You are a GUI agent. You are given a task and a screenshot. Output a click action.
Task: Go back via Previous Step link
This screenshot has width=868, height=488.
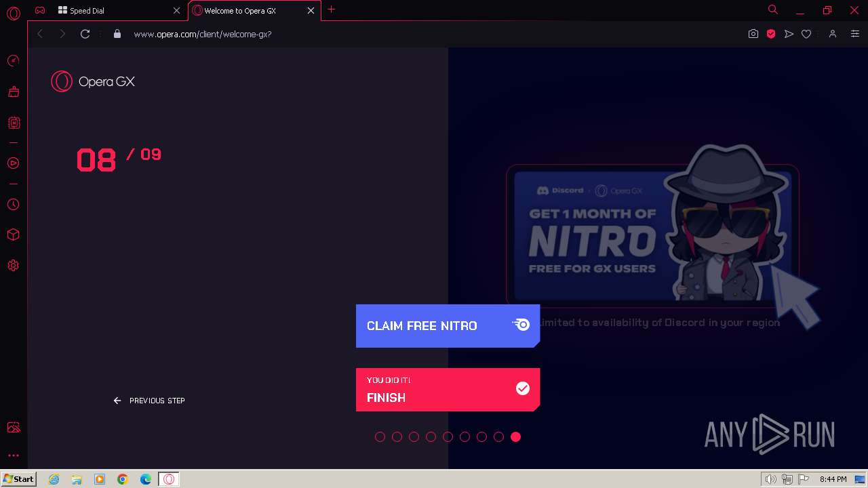pyautogui.click(x=149, y=401)
